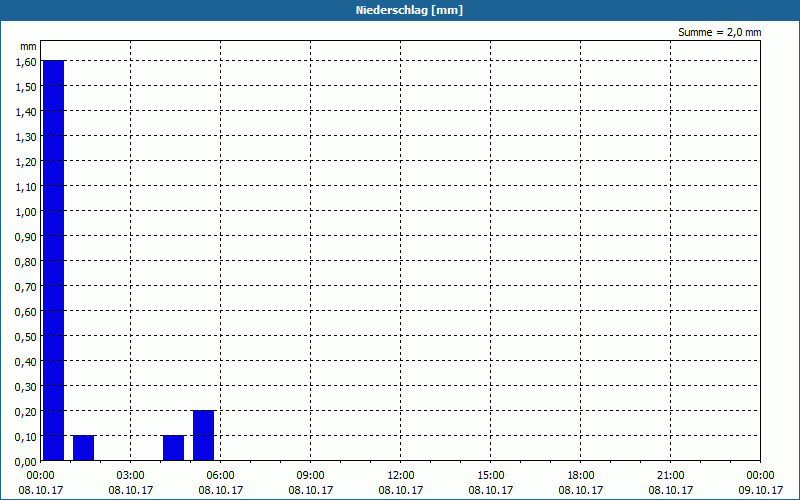800x500 pixels.
Task: Click the 0,00 y-axis value
Action: (x=26, y=461)
